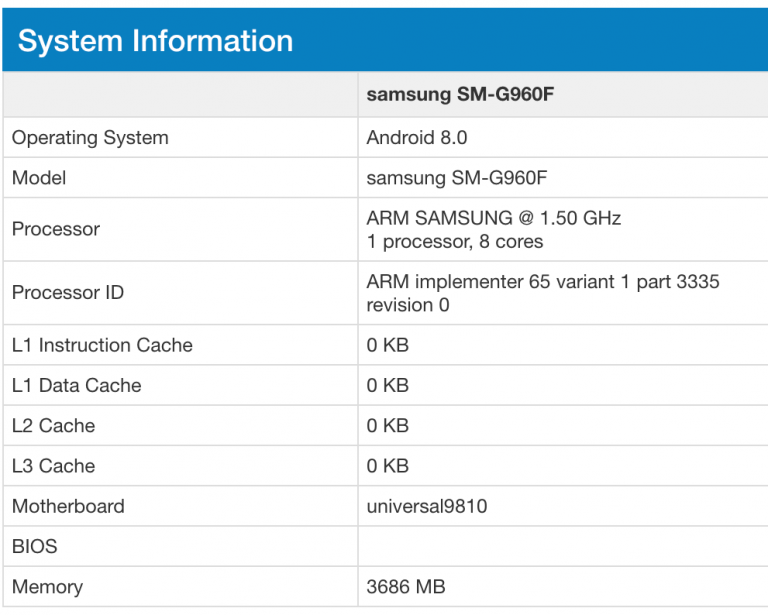Screen dimensions: 768x615
Task: Click the Processor ID row label
Action: [68, 293]
